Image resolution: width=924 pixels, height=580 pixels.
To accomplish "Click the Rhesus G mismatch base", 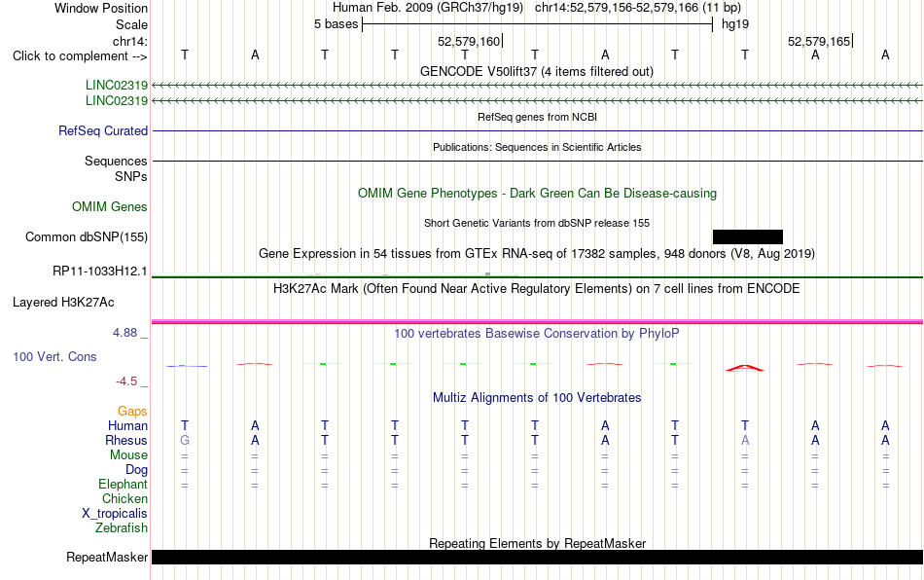I will point(185,440).
